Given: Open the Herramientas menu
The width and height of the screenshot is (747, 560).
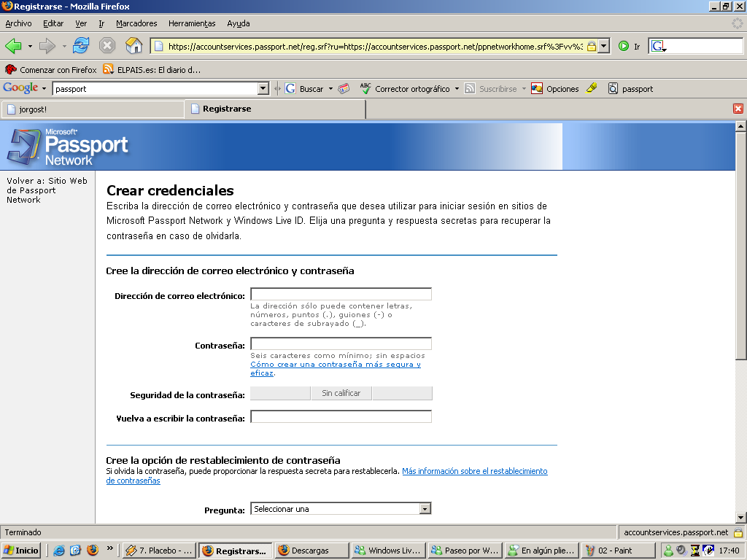Looking at the screenshot, I should click(192, 23).
